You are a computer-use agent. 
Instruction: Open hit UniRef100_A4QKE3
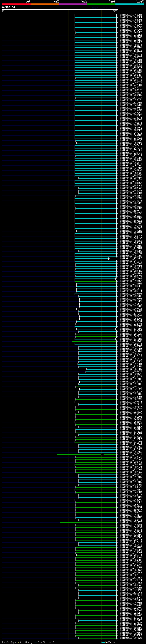click(x=131, y=32)
